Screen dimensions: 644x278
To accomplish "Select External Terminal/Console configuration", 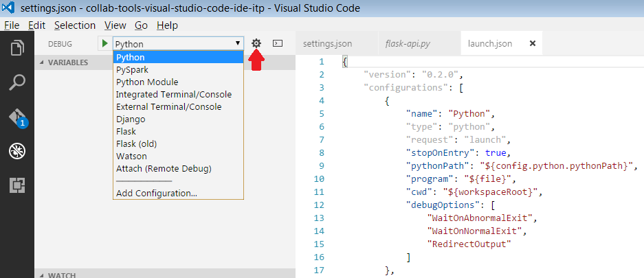I will click(178, 106).
